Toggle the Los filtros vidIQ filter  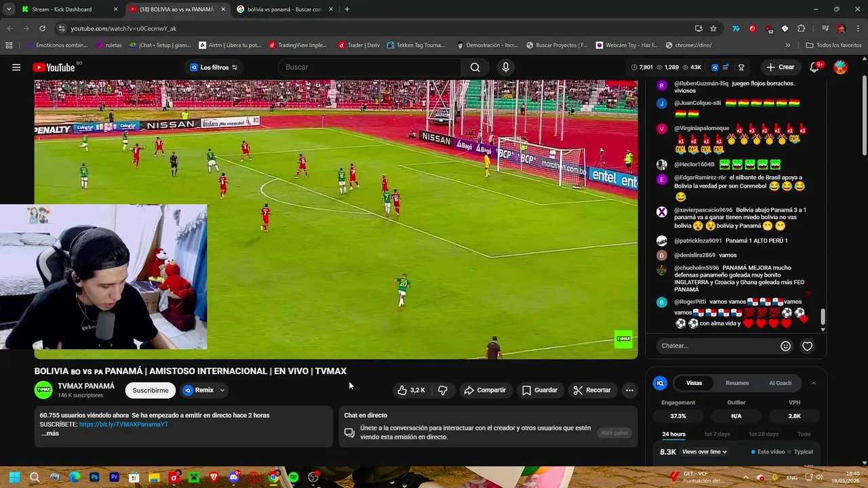pos(214,67)
